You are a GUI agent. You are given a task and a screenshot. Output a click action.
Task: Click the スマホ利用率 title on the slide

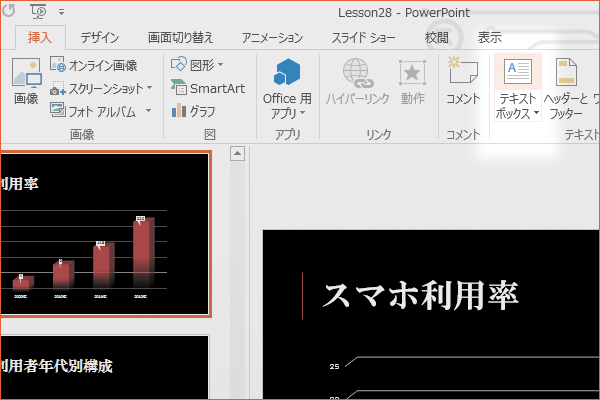[x=420, y=295]
